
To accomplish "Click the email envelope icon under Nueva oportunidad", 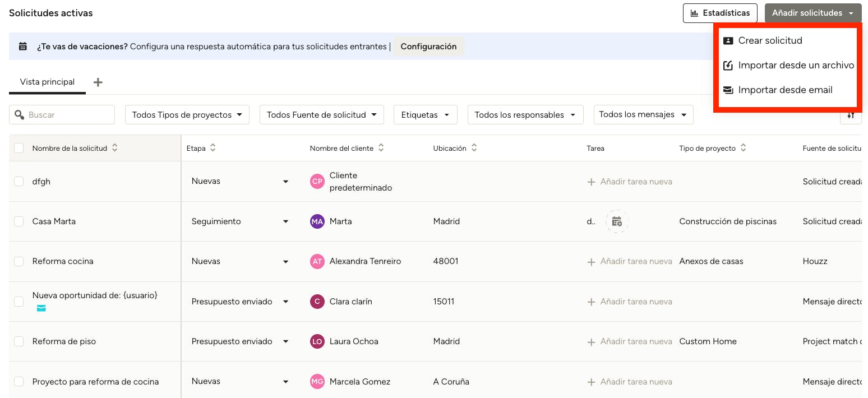I will point(41,308).
